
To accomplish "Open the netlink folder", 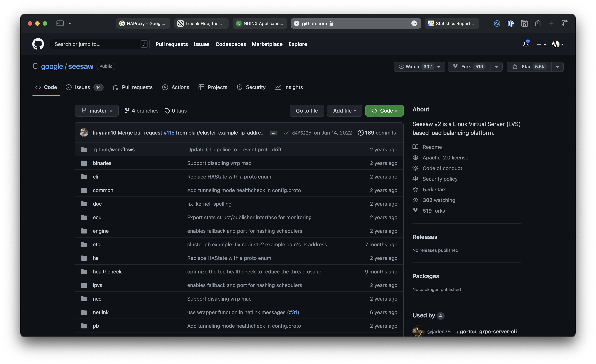I will [x=101, y=312].
